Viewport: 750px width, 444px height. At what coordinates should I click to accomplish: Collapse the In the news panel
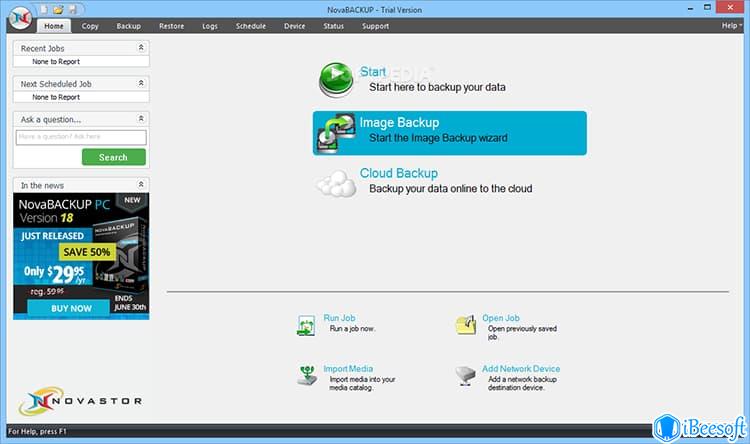click(x=141, y=184)
